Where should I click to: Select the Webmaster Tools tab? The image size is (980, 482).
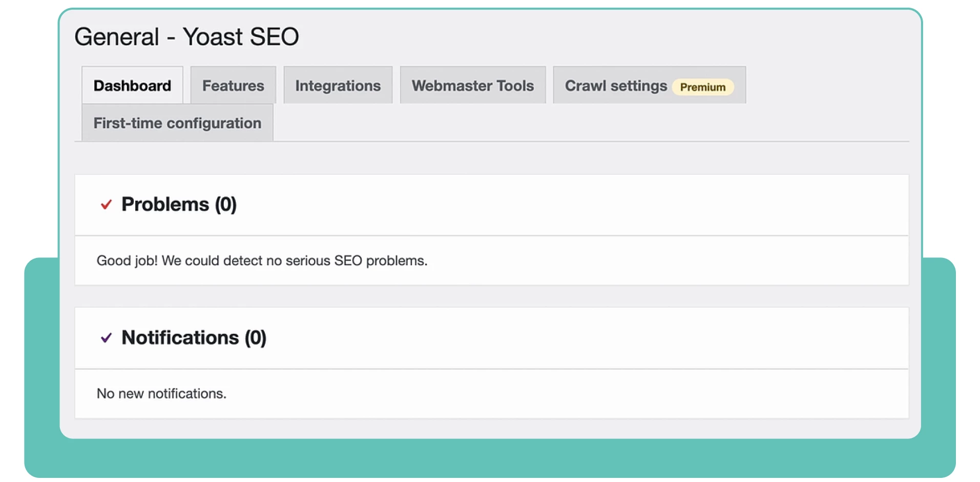(473, 85)
